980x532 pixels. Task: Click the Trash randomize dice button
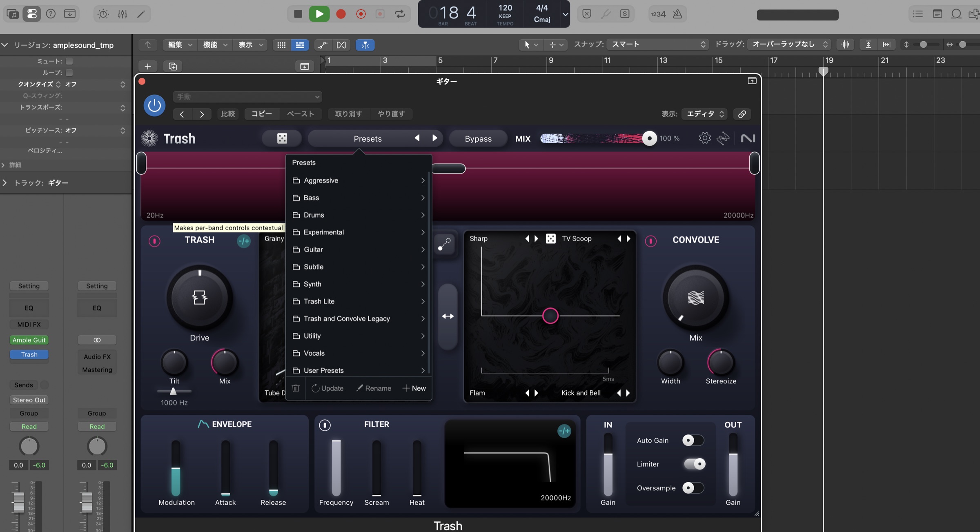click(282, 138)
